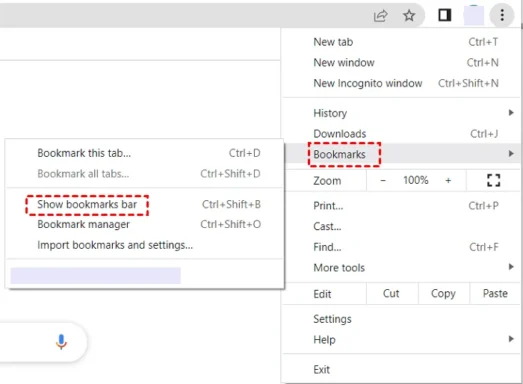Open Settings from menu
The height and width of the screenshot is (384, 523).
point(401,319)
